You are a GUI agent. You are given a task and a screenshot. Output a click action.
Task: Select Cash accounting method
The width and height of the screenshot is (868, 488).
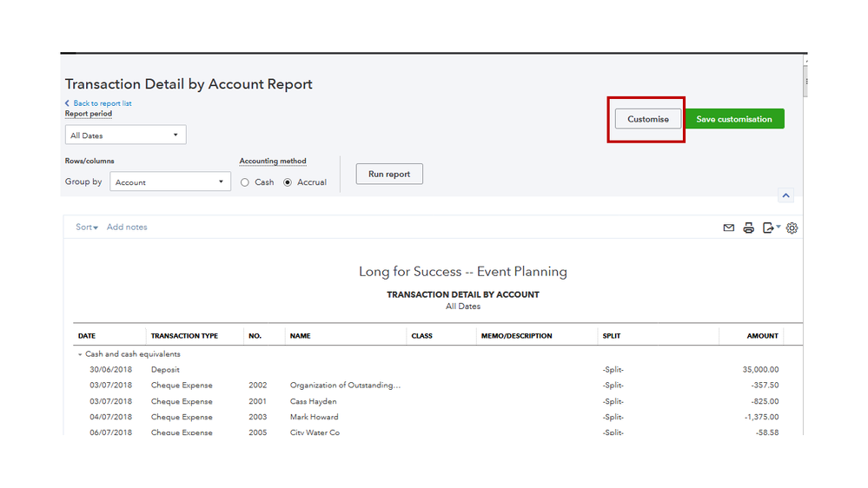click(x=246, y=182)
